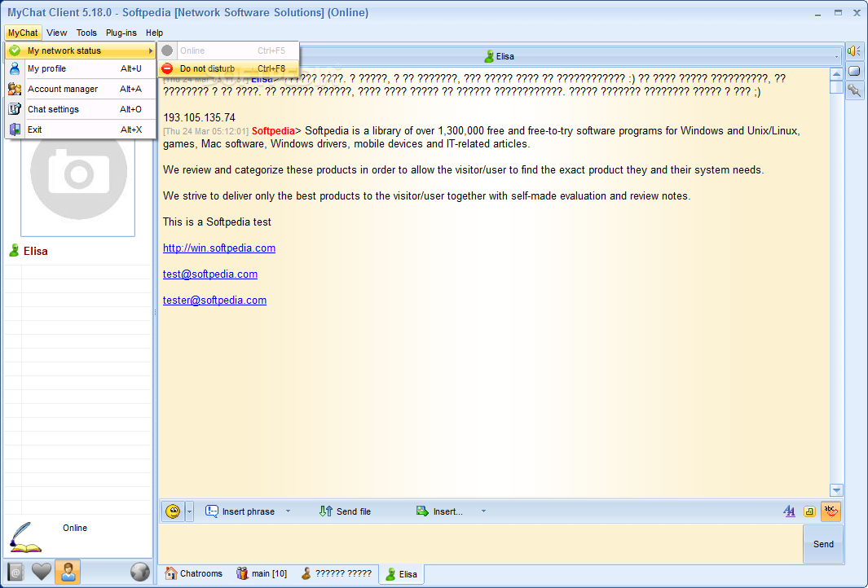Open the Plug-ins menu
868x588 pixels.
coord(121,33)
